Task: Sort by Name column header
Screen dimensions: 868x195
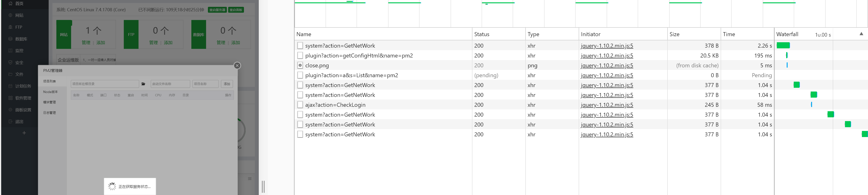Action: point(383,34)
